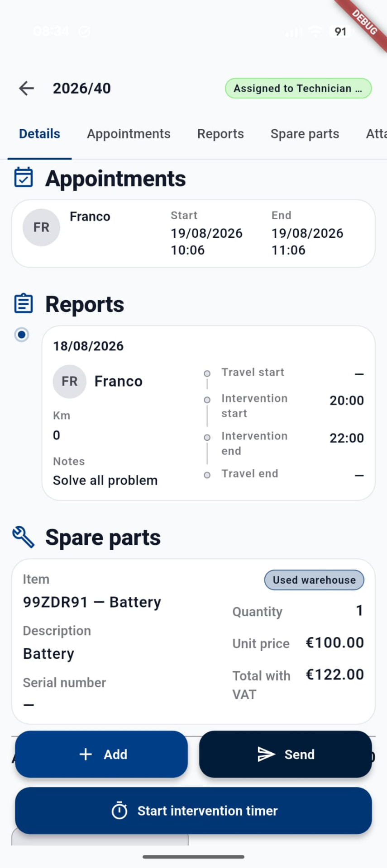Open the 18/08/2026 report card

tap(208, 413)
